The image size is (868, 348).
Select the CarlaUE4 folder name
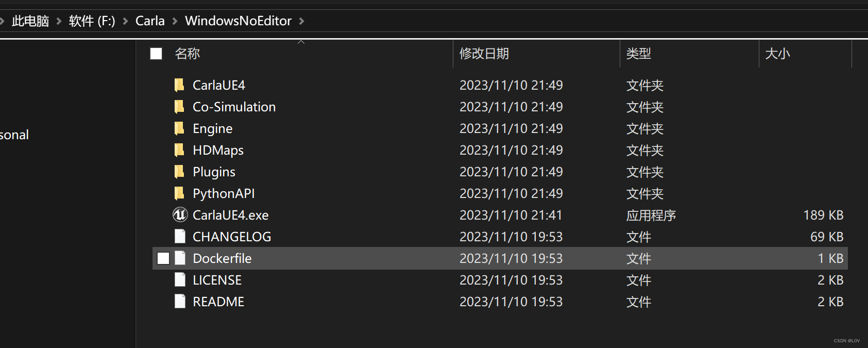coord(219,85)
